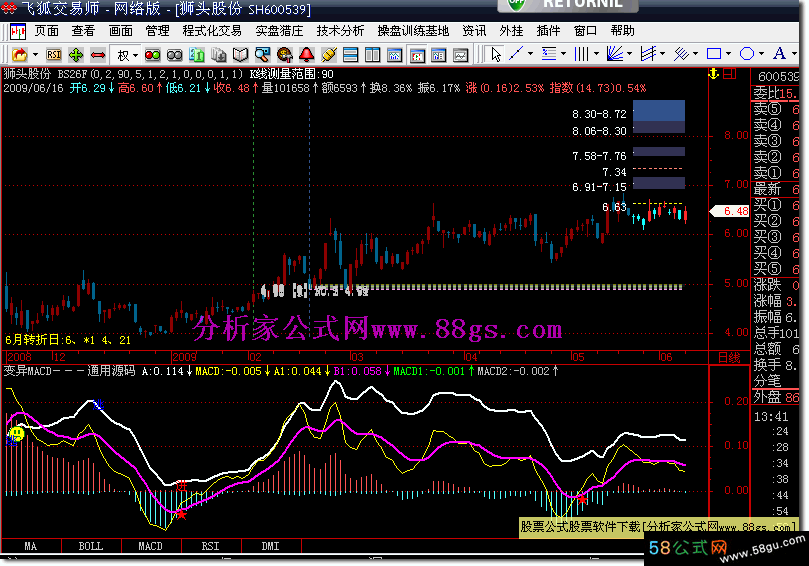Select the horizontal split layout icon
Viewport: 809px width, 566px height.
click(x=350, y=54)
